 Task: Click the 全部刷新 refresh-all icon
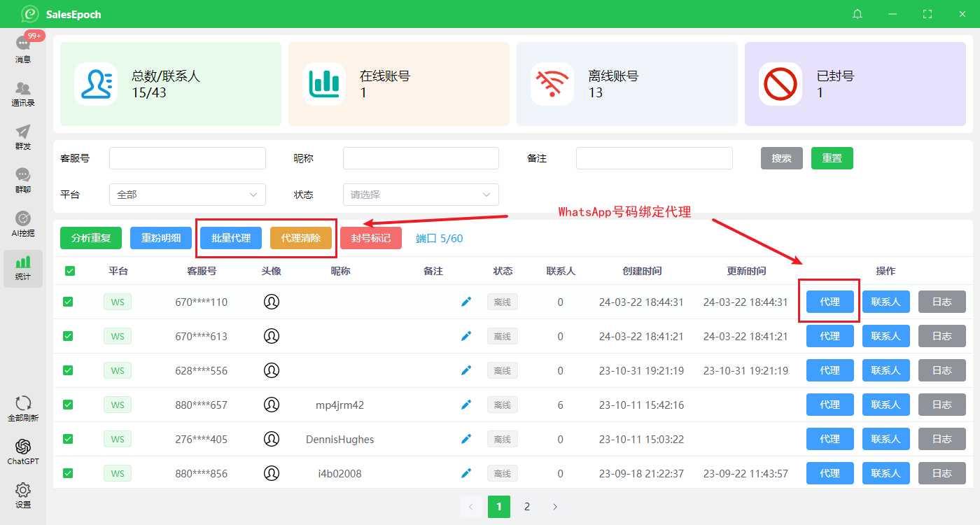click(23, 403)
